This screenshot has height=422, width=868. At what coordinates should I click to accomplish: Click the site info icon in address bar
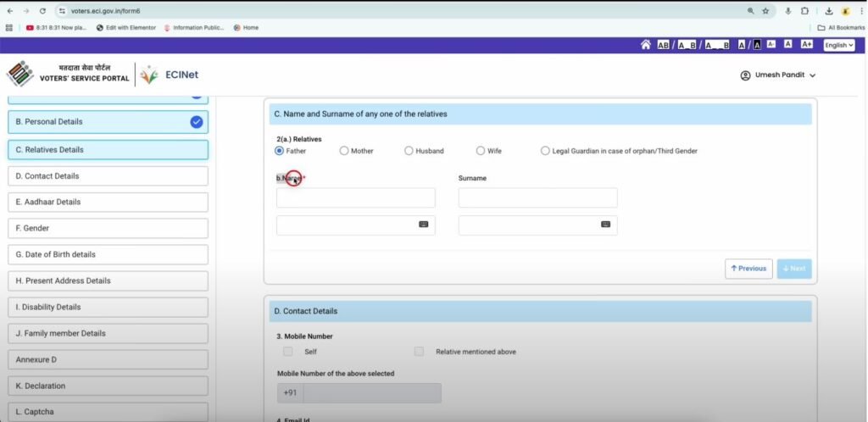pos(63,11)
